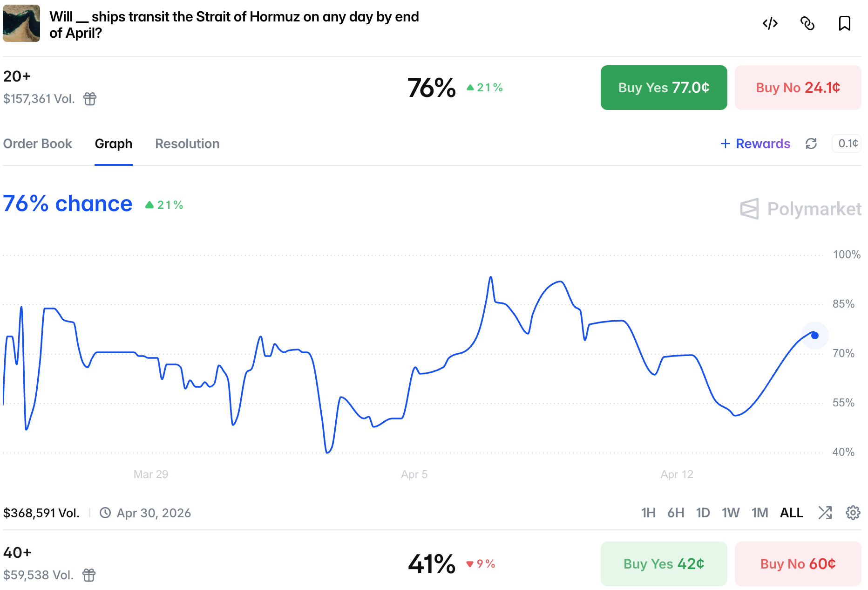
Task: Click the Rewards link
Action: pos(755,144)
